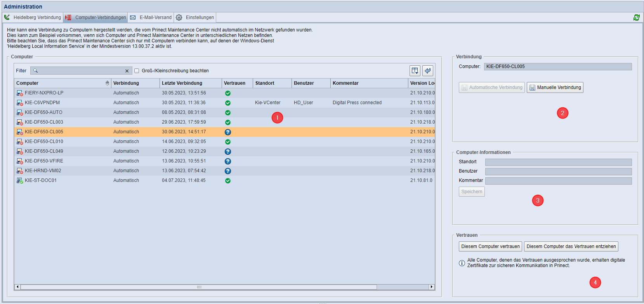Click the Kie-VCenter Standort cell
Screen dimensions: 644x304
[x=267, y=103]
